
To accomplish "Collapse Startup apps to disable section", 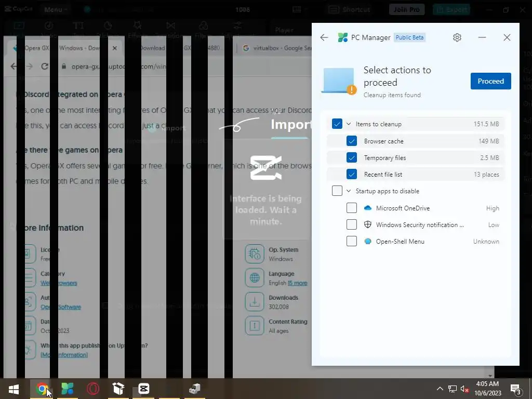I will [x=349, y=191].
